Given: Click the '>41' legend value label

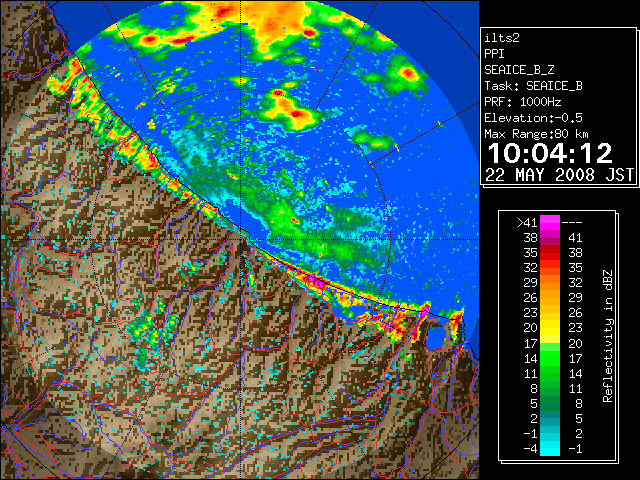Looking at the screenshot, I should click(x=527, y=223).
